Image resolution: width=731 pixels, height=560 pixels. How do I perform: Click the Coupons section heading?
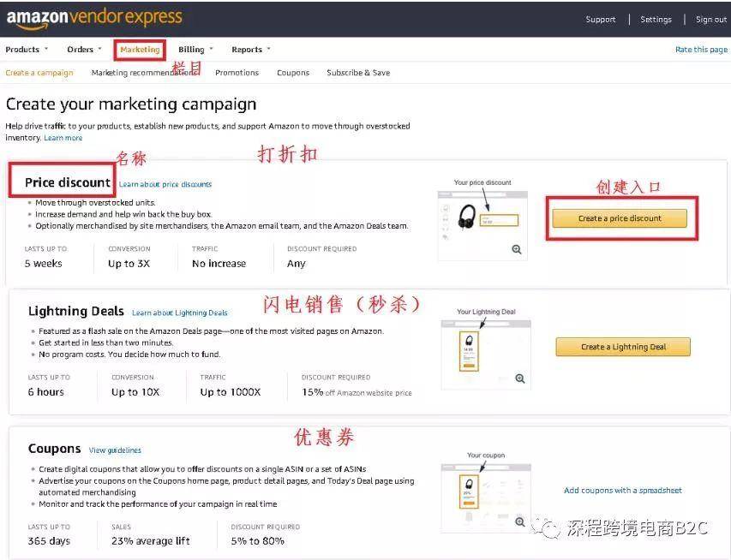pyautogui.click(x=55, y=448)
